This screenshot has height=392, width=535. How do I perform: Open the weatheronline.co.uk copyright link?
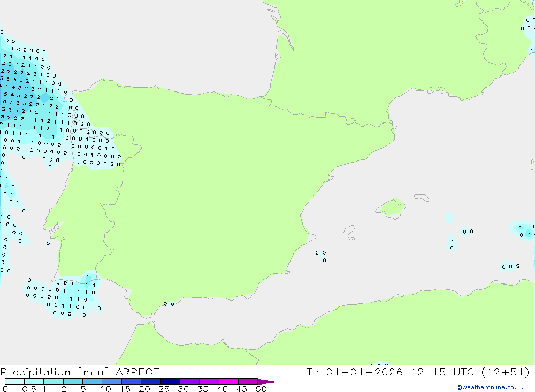click(x=490, y=387)
